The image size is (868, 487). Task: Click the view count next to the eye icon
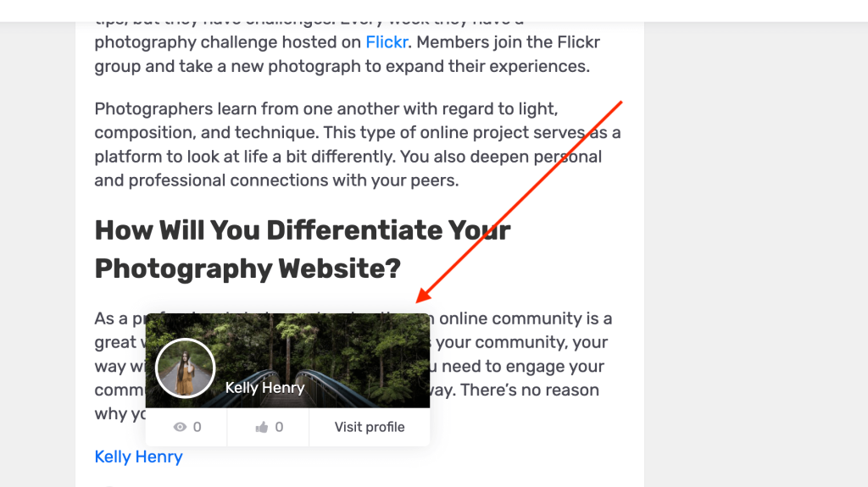[197, 427]
